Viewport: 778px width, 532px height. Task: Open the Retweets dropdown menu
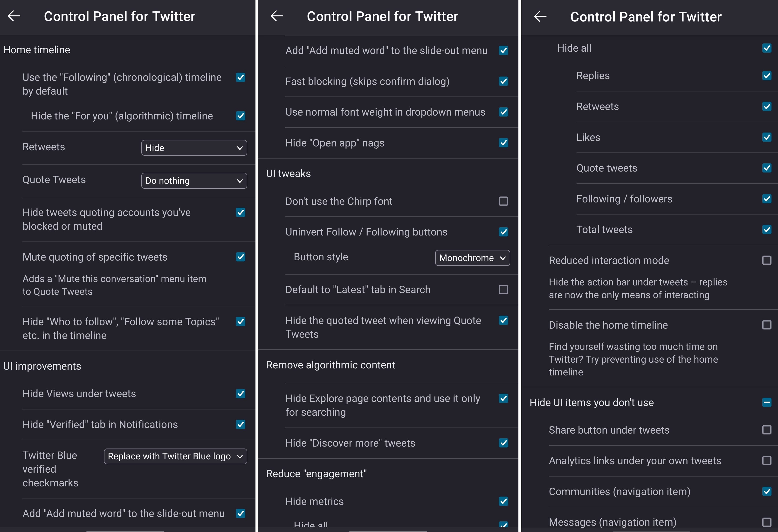(x=193, y=148)
